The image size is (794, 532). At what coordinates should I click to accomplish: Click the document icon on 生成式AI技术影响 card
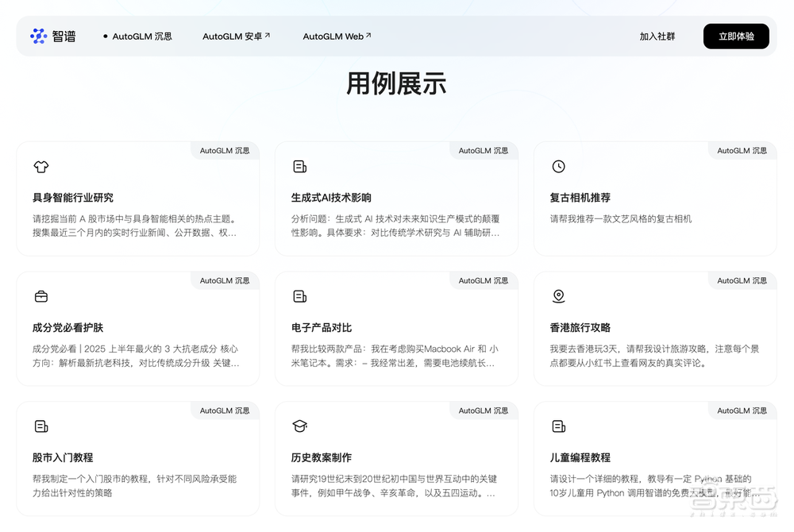(x=299, y=166)
